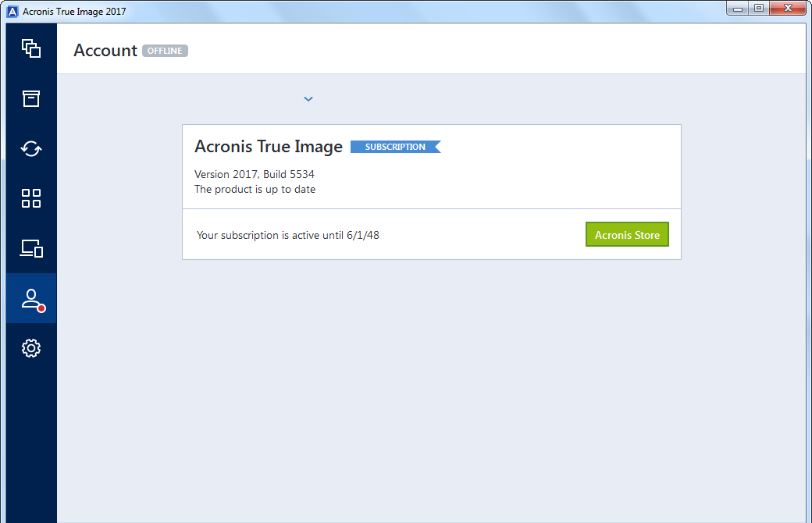Click the Acronis logo in title bar

point(12,12)
